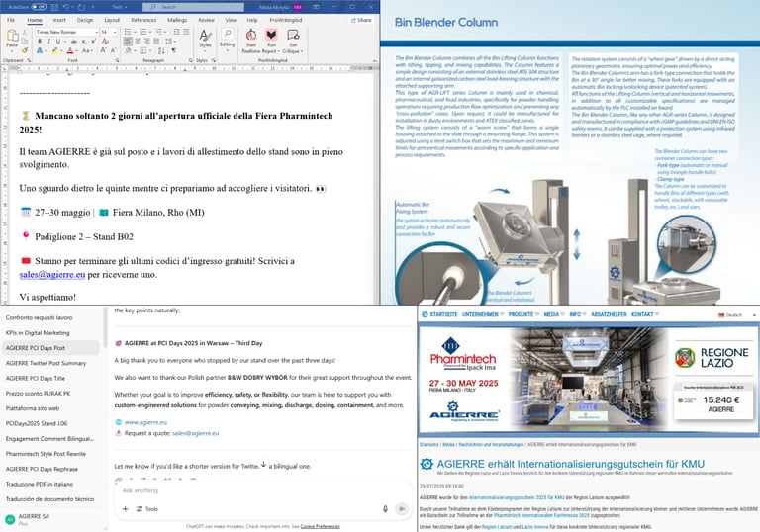This screenshot has width=760, height=532.
Task: Click the Sort A-Z icon
Action: pyautogui.click(x=161, y=50)
